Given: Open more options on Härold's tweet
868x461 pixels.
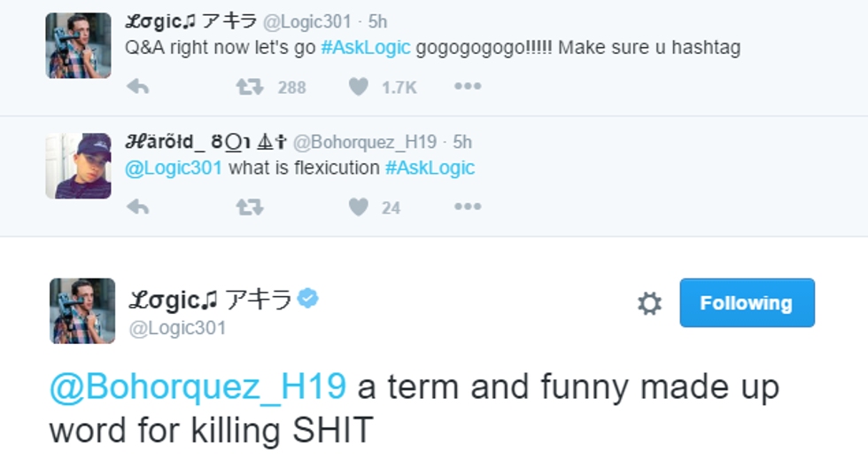Looking at the screenshot, I should (x=467, y=207).
